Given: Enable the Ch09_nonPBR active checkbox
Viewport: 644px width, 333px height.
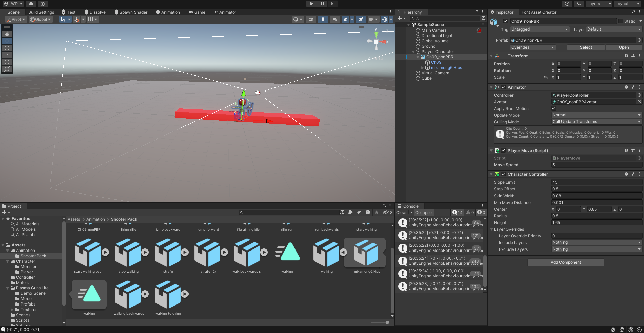Looking at the screenshot, I should [x=506, y=21].
